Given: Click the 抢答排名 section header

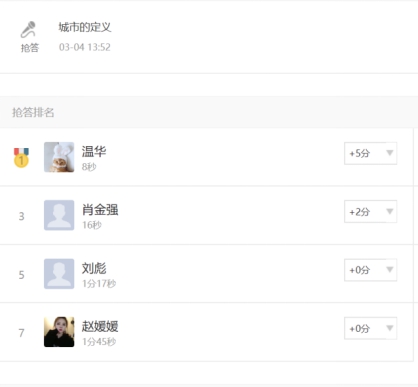Looking at the screenshot, I should pos(33,112).
